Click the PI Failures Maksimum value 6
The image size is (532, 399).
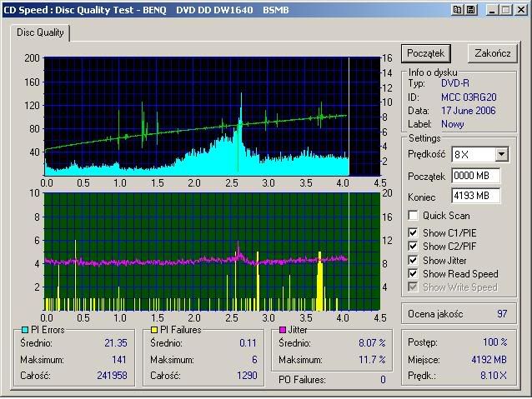click(x=254, y=359)
